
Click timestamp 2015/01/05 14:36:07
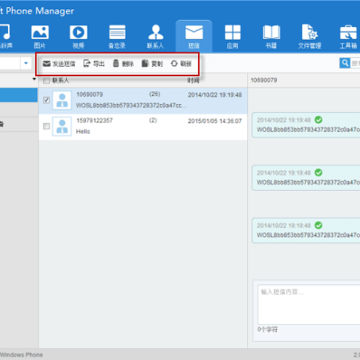click(215, 121)
